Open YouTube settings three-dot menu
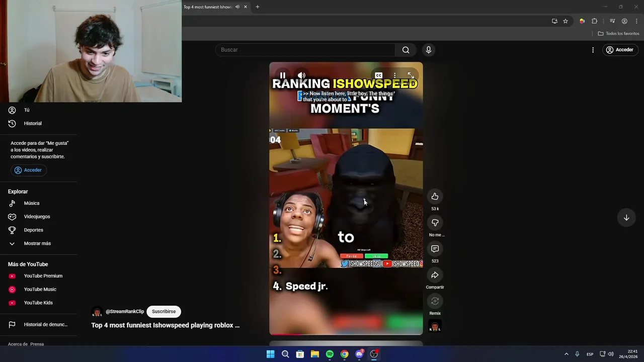This screenshot has width=644, height=362. tap(593, 50)
